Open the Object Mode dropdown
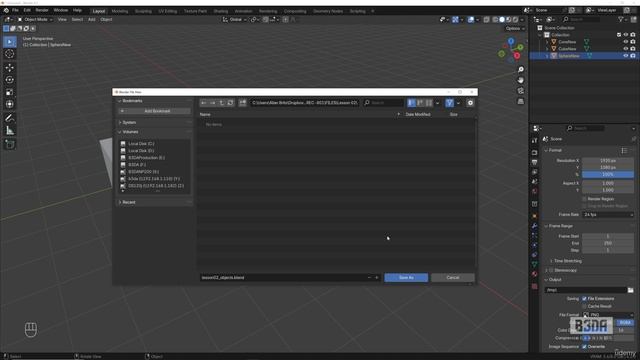Image resolution: width=640 pixels, height=360 pixels. coord(35,19)
